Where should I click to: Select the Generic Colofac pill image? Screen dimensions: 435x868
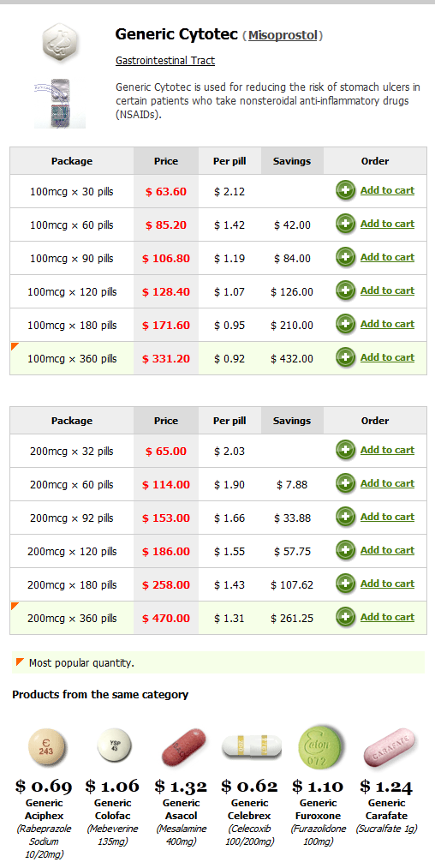[114, 746]
